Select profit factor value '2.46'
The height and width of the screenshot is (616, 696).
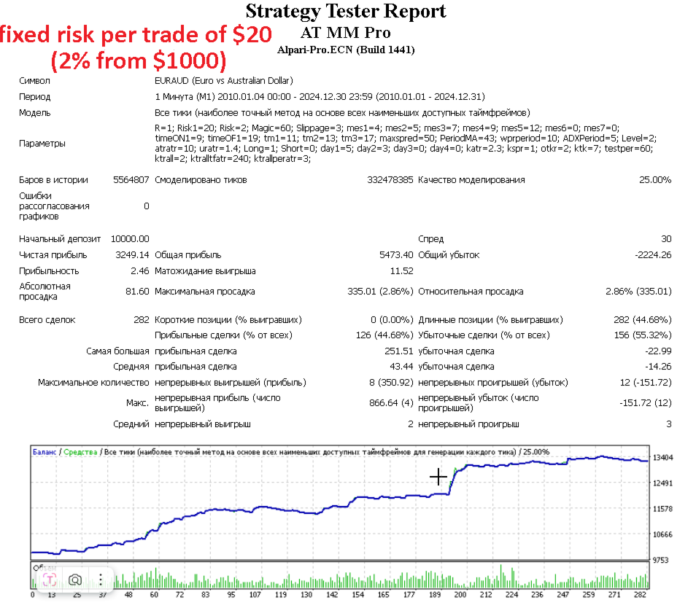(x=140, y=271)
